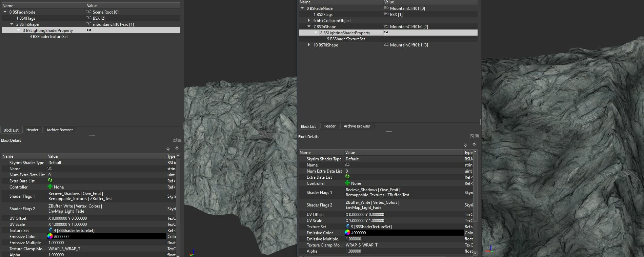Close the left window's Block Details panel
The image size is (644, 257).
click(179, 140)
